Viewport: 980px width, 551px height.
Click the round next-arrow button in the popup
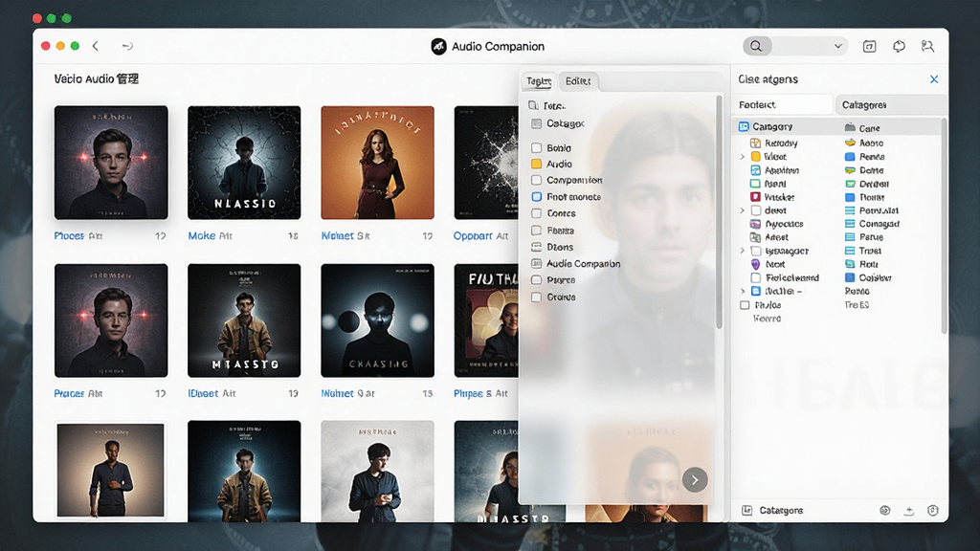(695, 480)
